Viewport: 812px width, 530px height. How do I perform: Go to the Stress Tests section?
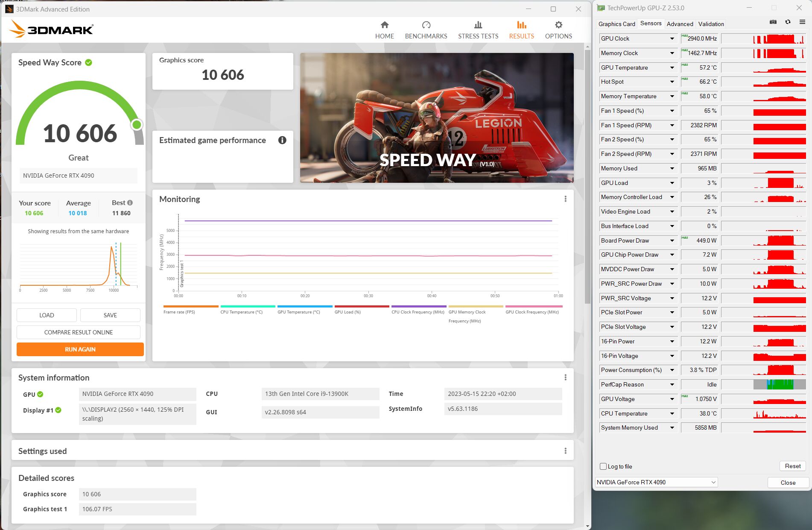[478, 30]
